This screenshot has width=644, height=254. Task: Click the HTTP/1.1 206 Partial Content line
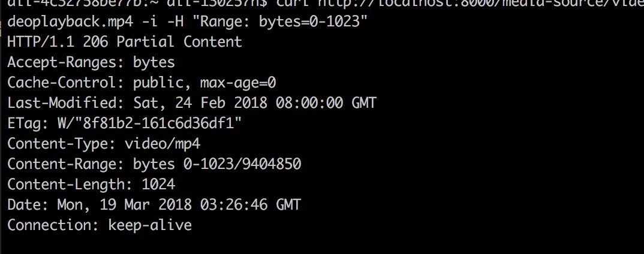[125, 42]
